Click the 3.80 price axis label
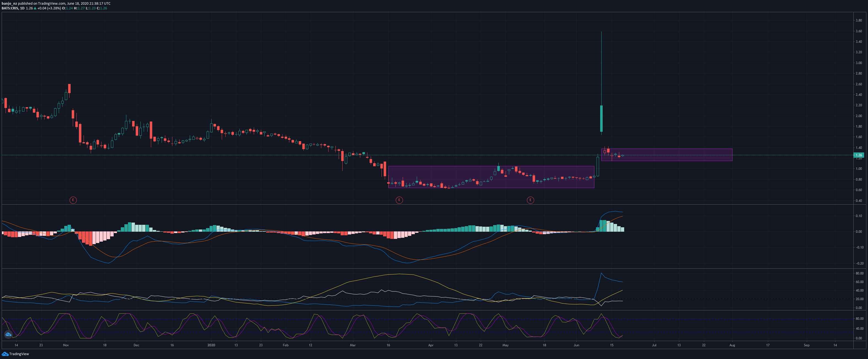Viewport: 868px width, 359px height. [859, 20]
